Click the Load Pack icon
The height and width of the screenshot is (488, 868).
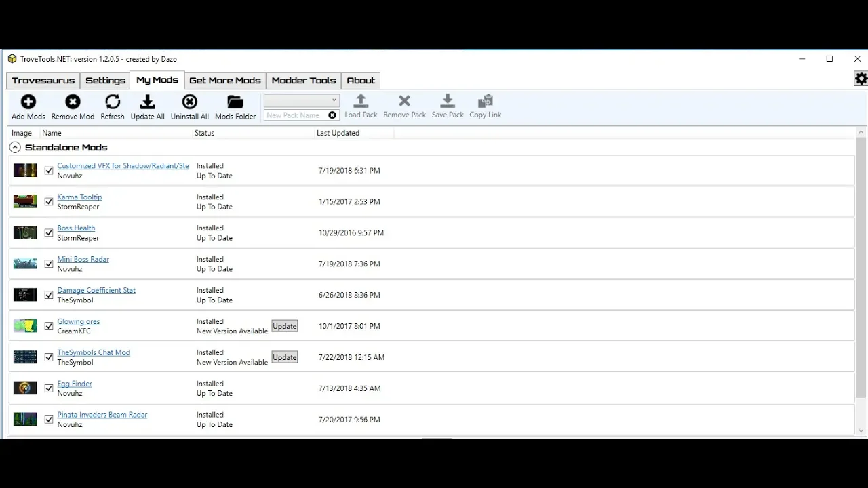(361, 101)
